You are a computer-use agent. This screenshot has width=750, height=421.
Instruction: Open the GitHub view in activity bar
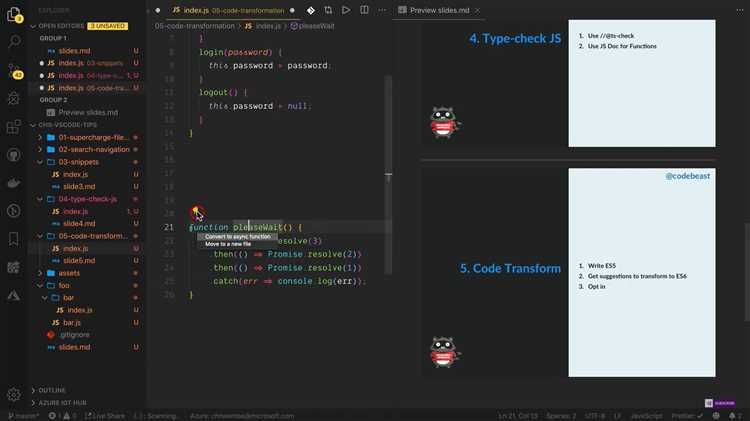pos(14,155)
